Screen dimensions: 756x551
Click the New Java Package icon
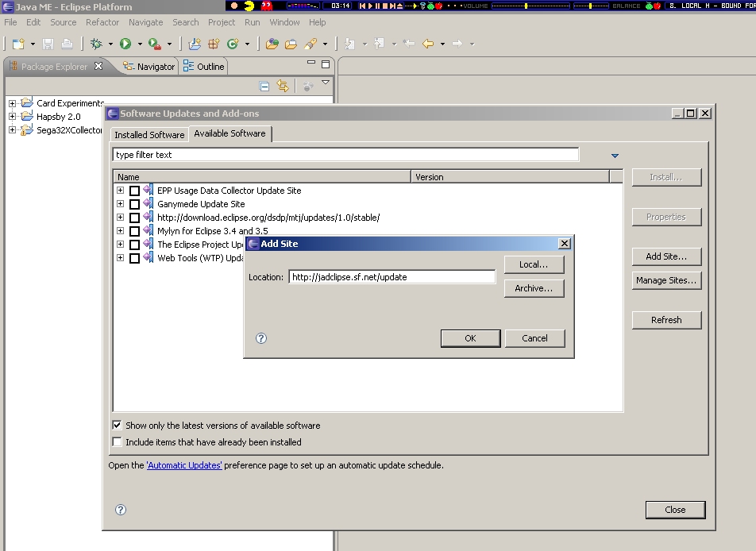[x=214, y=44]
